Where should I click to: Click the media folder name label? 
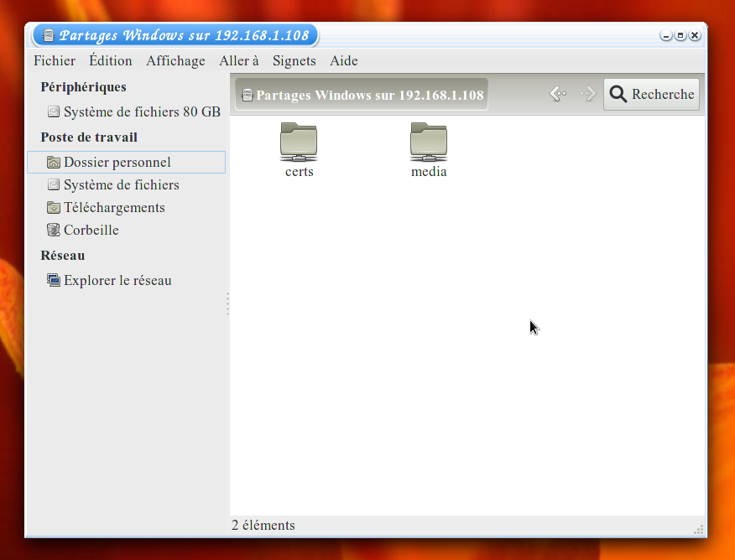[429, 172]
